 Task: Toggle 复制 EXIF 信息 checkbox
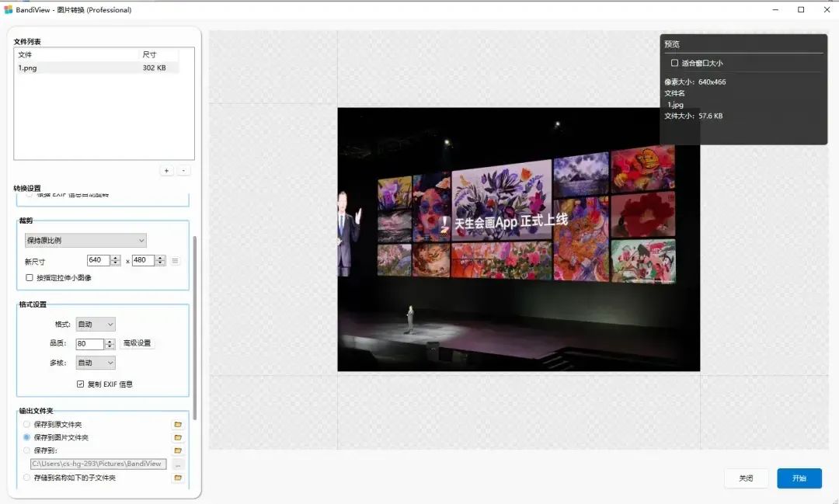(80, 384)
